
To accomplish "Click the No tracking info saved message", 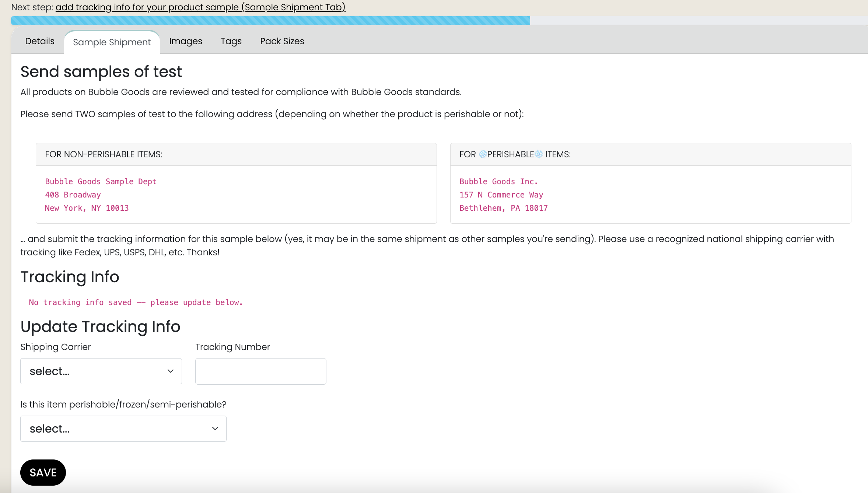I will (136, 303).
